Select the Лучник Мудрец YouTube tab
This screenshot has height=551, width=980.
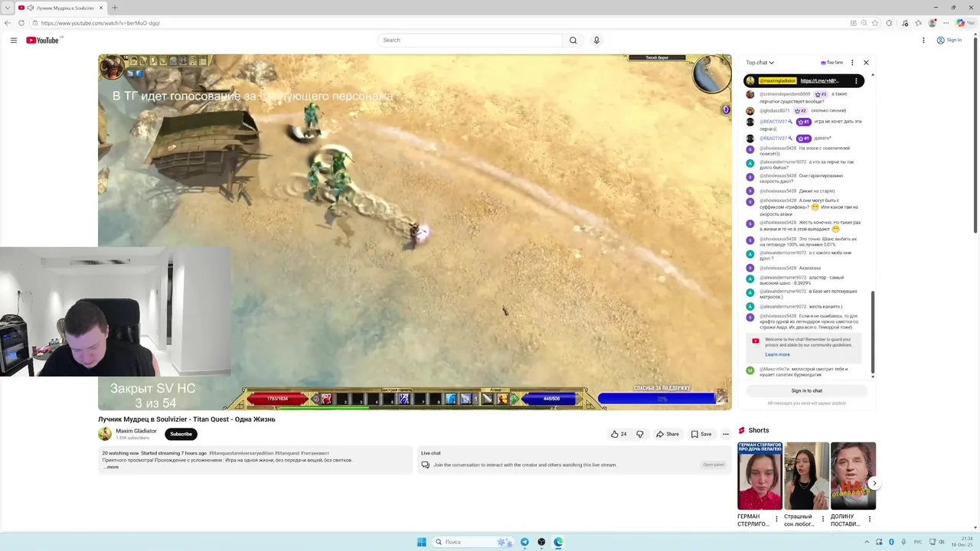(61, 8)
